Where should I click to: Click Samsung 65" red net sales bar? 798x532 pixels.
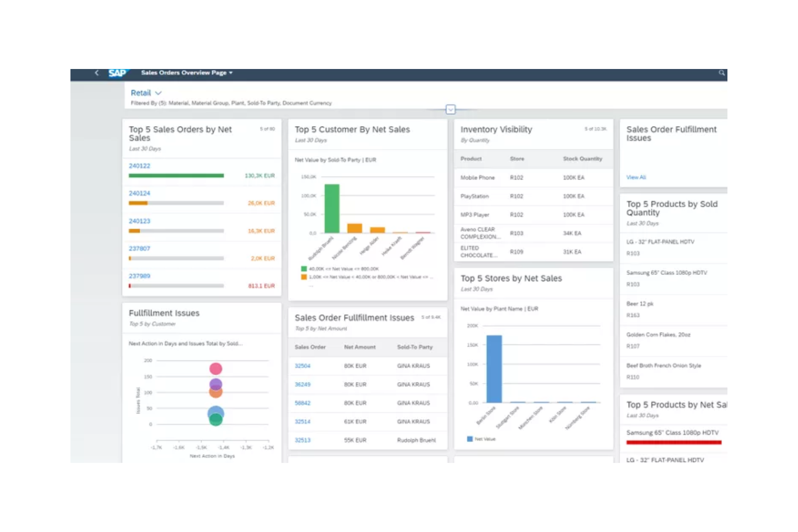click(x=673, y=442)
